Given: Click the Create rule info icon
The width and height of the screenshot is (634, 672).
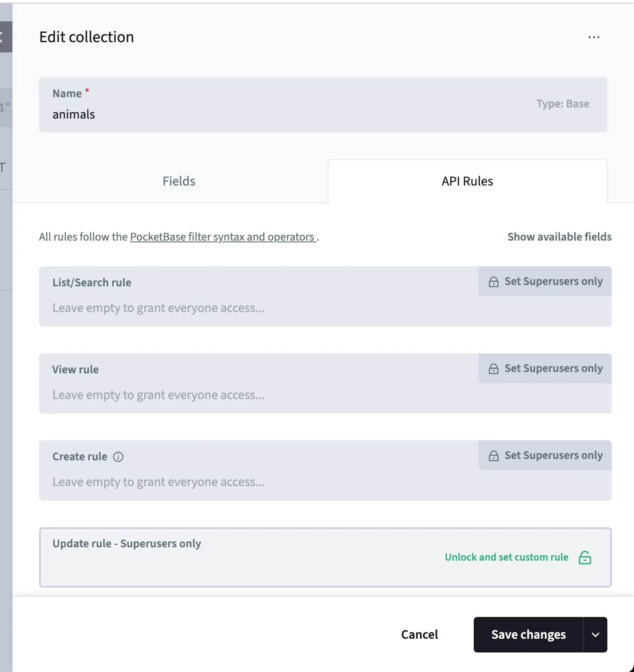Looking at the screenshot, I should point(118,457).
